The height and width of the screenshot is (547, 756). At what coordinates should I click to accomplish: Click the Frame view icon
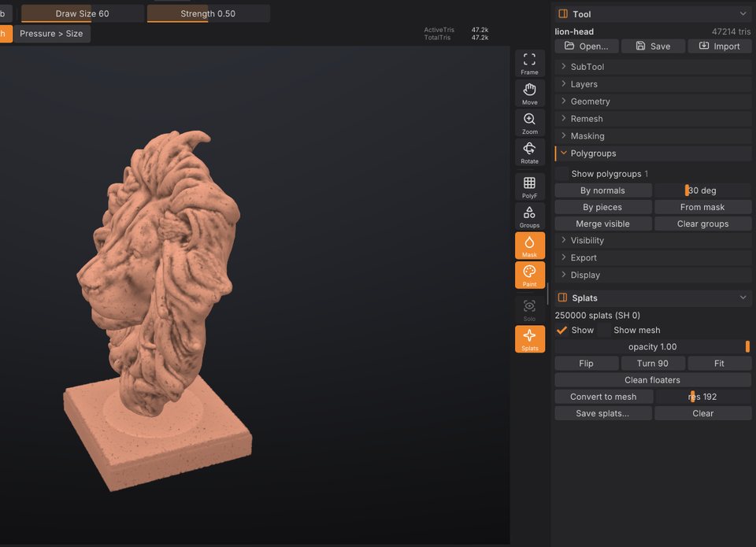pos(529,63)
